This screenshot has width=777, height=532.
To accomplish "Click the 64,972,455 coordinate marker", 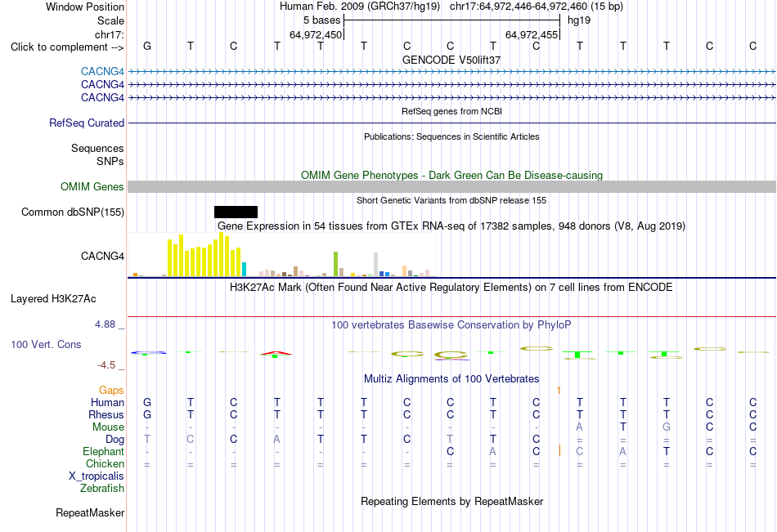I will [x=532, y=34].
